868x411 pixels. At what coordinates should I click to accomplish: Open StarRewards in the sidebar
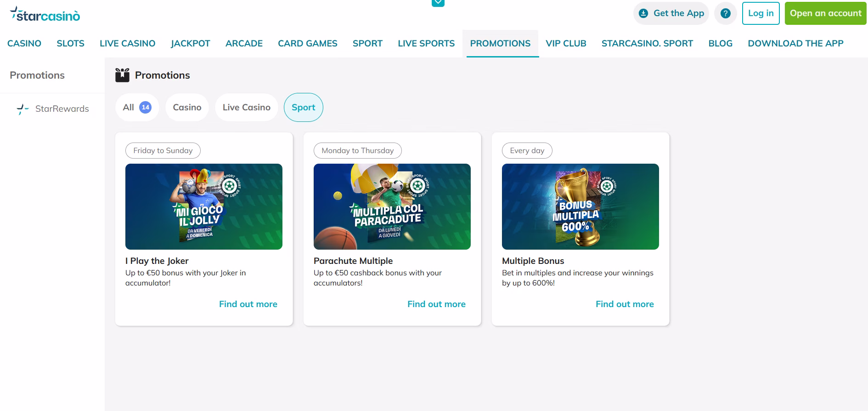[52, 109]
